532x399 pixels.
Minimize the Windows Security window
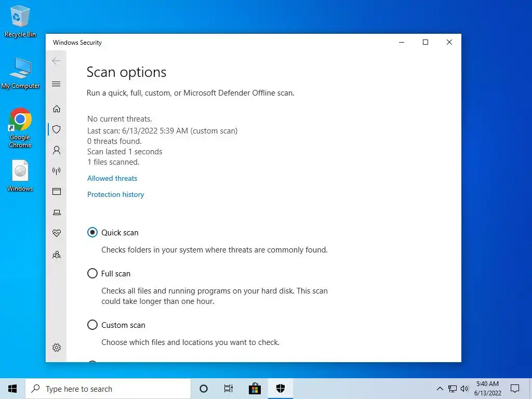point(402,43)
